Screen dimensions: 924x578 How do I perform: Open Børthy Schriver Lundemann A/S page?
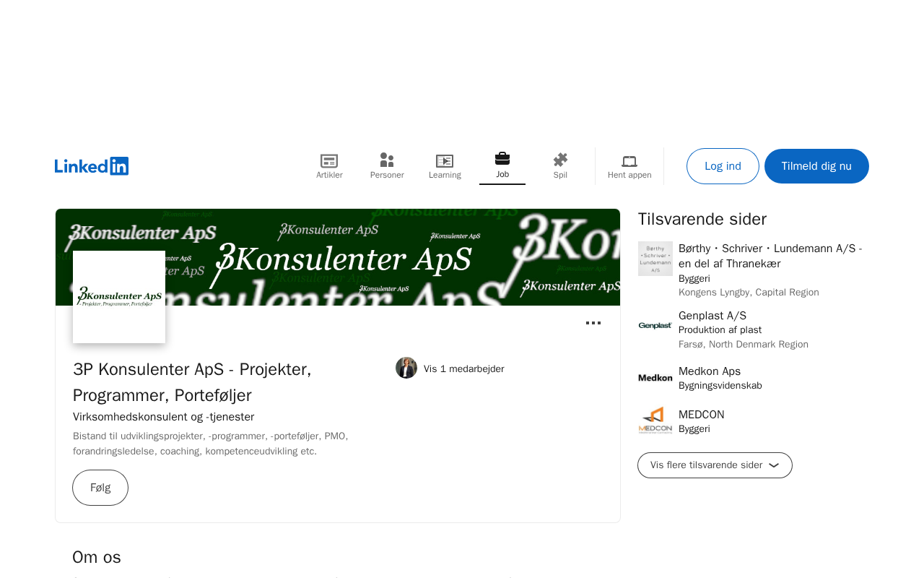click(770, 256)
